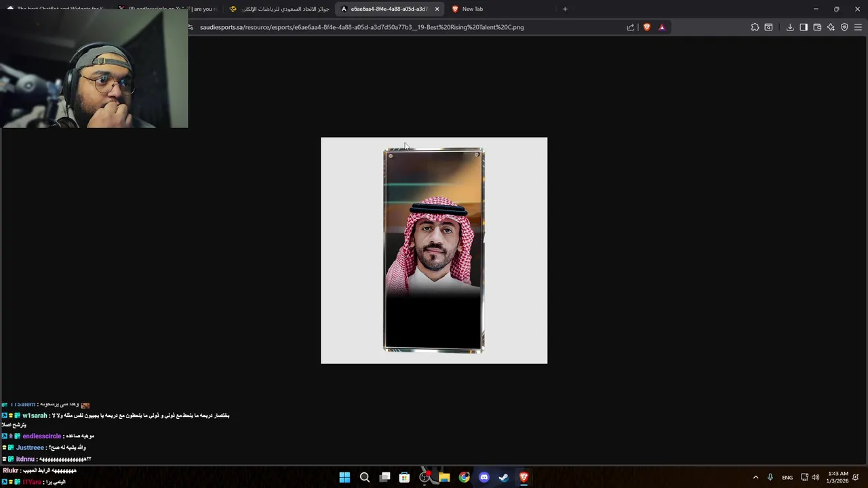Open Leo AI sparkle icon

pyautogui.click(x=831, y=27)
